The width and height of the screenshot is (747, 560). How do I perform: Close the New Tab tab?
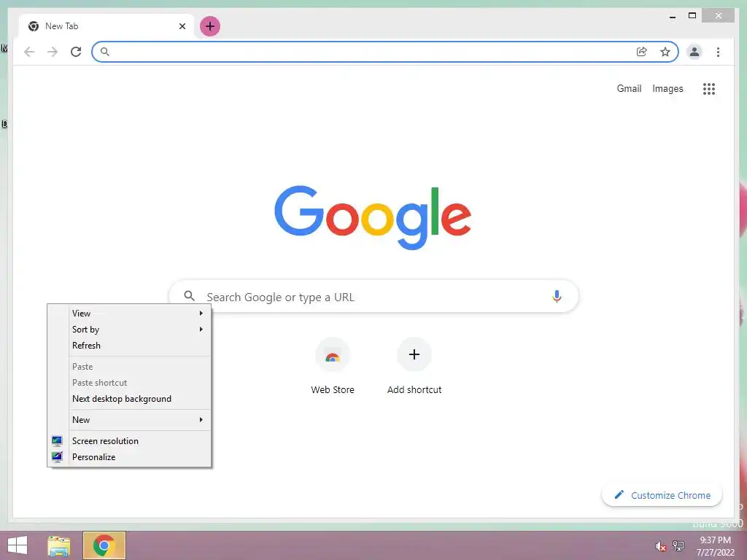[x=182, y=26]
